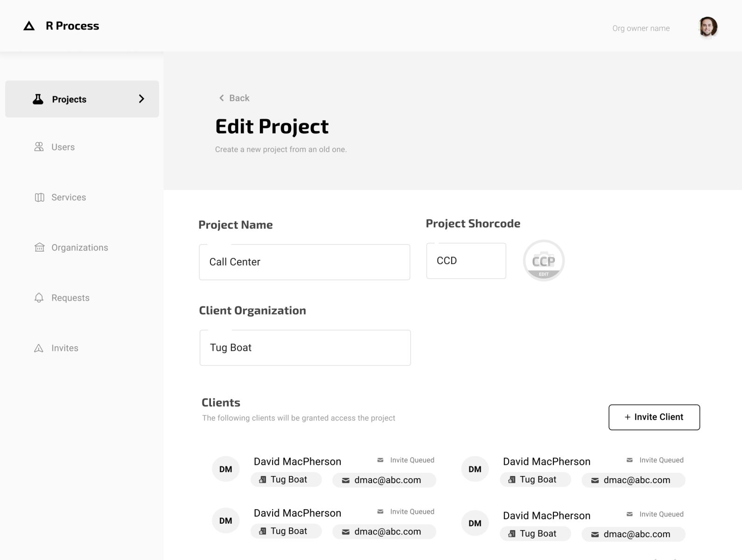Open the user profile avatar
This screenshot has width=742, height=560.
click(707, 27)
